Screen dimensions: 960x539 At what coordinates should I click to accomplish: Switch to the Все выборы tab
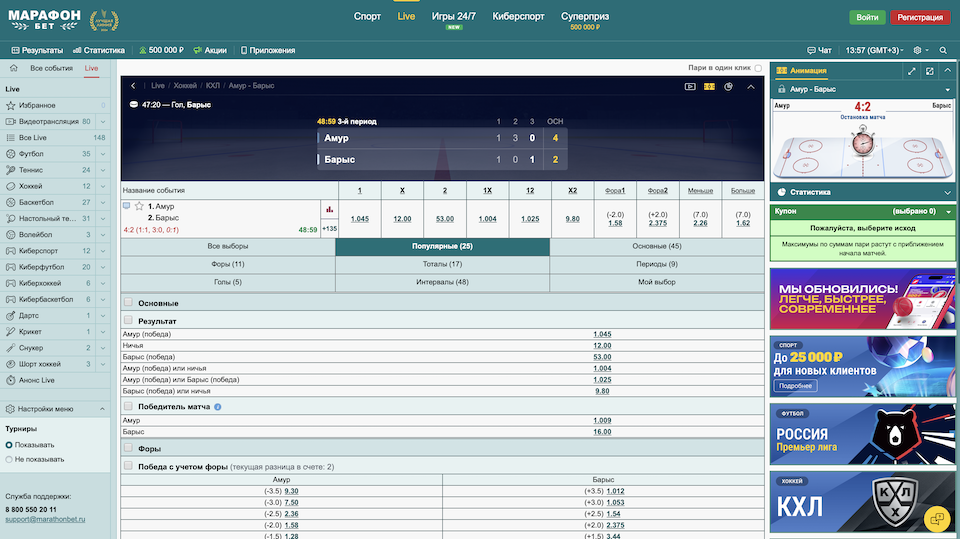click(x=228, y=246)
